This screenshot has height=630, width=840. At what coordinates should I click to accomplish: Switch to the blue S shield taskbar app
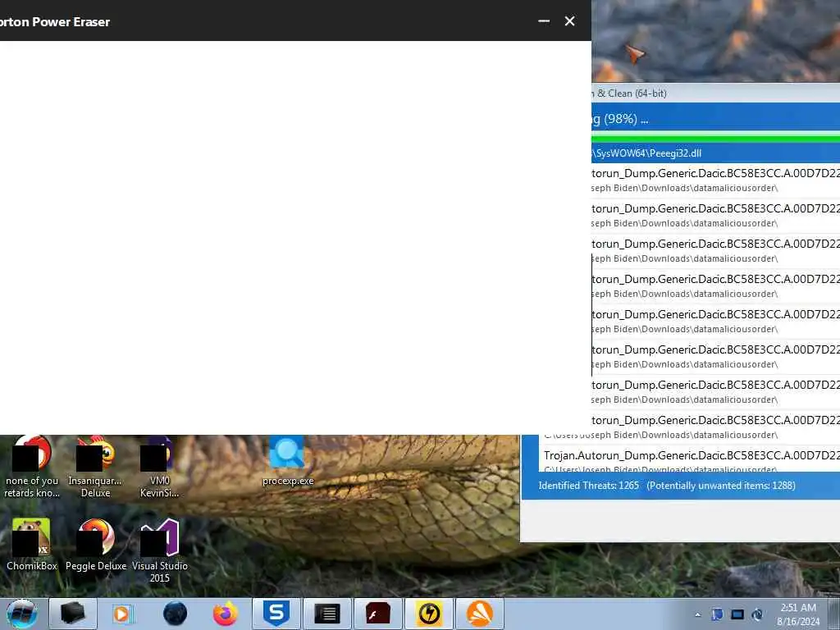[x=276, y=614]
